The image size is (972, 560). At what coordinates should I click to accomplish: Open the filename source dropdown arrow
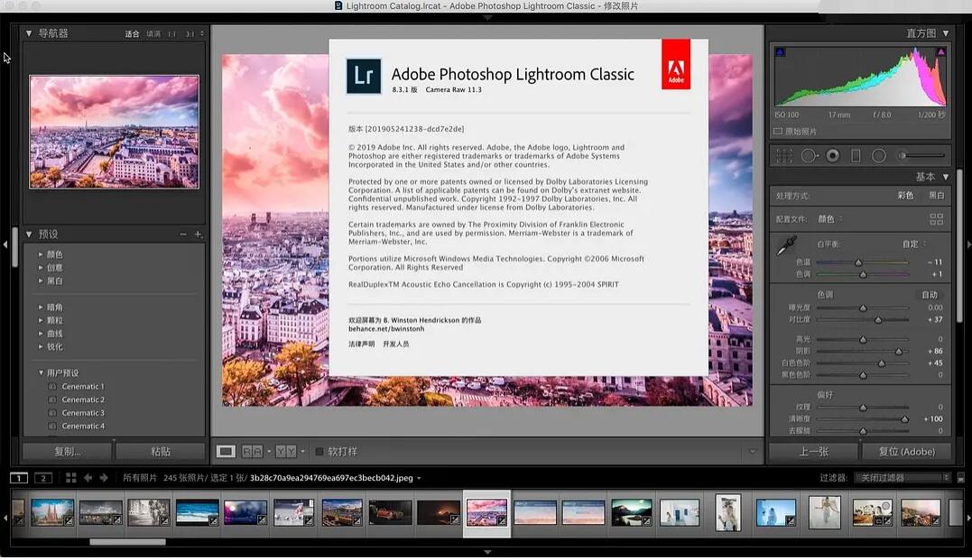419,478
